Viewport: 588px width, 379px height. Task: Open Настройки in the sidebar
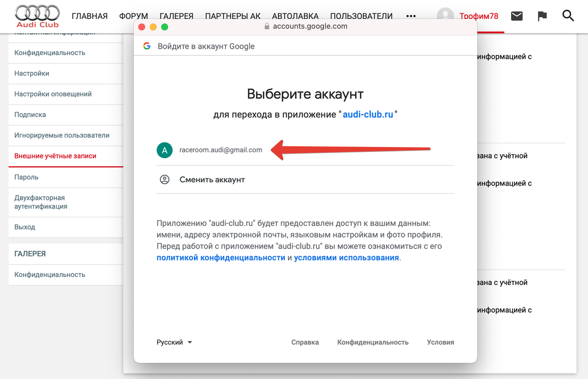click(66, 74)
